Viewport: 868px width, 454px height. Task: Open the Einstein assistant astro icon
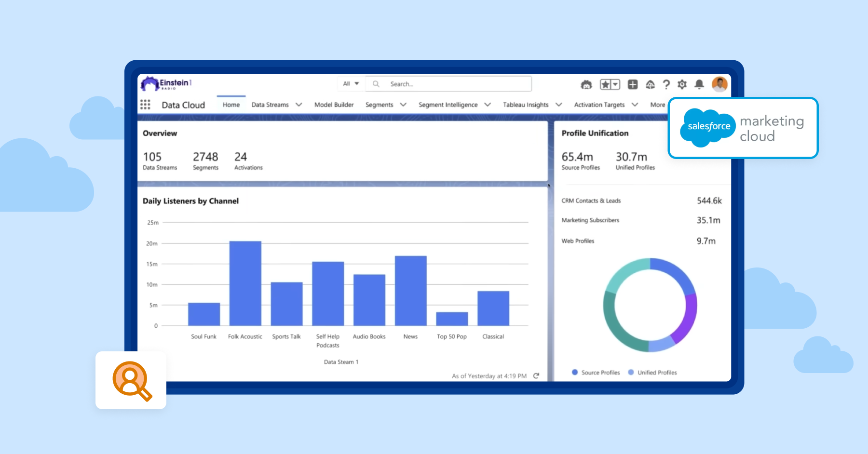tap(586, 85)
